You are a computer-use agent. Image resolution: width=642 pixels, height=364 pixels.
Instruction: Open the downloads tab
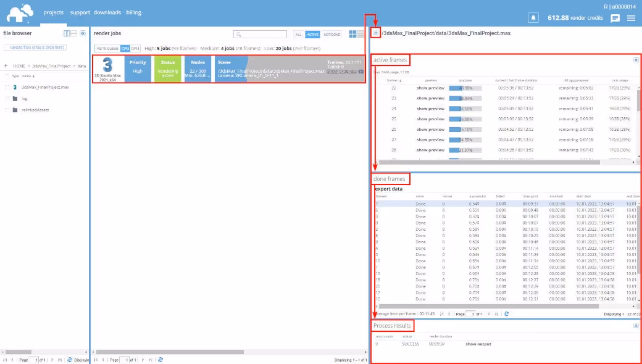coord(107,12)
